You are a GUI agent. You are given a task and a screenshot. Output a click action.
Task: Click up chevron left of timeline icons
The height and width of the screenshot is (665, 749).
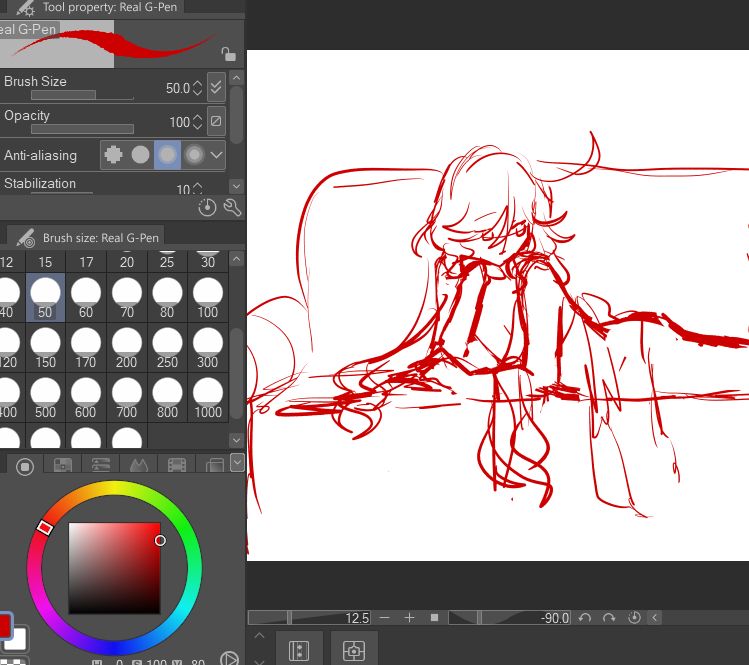tap(259, 636)
